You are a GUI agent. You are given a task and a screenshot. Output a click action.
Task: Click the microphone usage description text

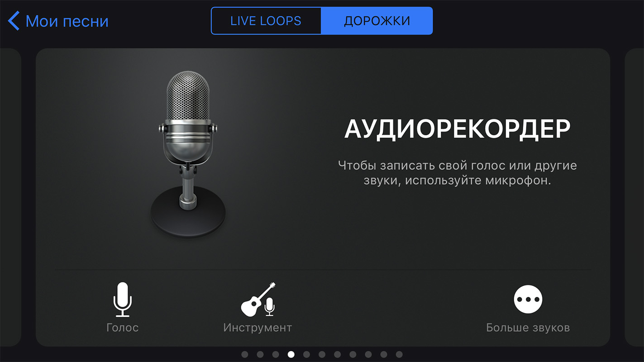tap(458, 173)
